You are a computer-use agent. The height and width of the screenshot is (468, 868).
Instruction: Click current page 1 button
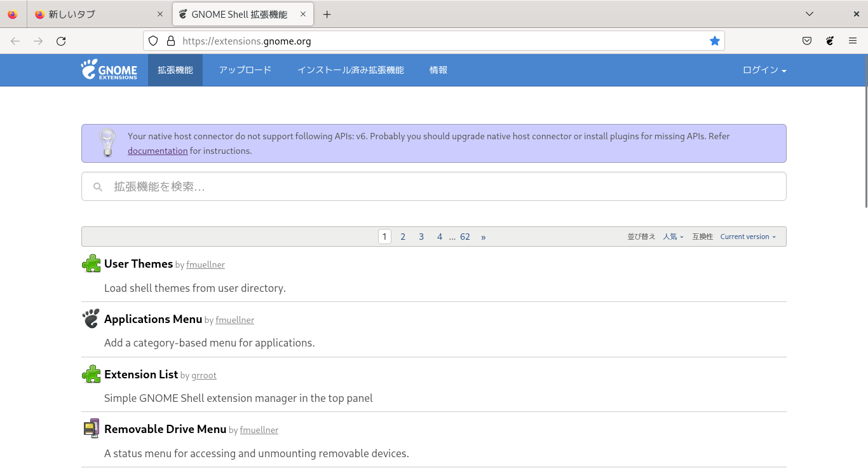point(384,237)
